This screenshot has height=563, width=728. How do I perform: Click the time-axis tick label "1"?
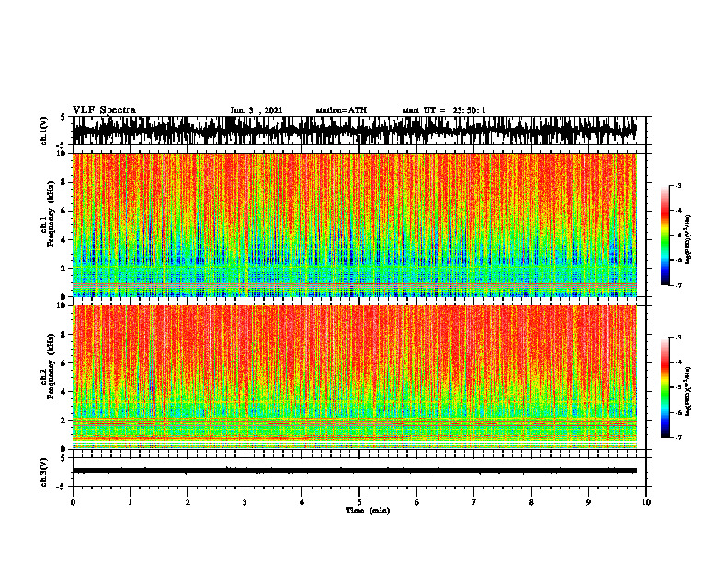130,502
